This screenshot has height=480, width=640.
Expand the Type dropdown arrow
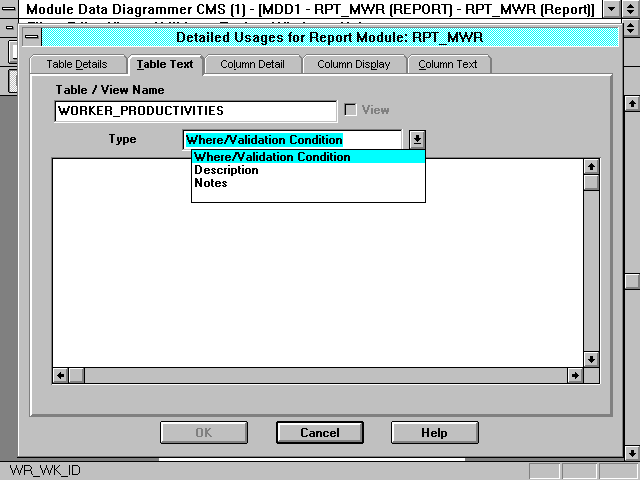click(417, 140)
